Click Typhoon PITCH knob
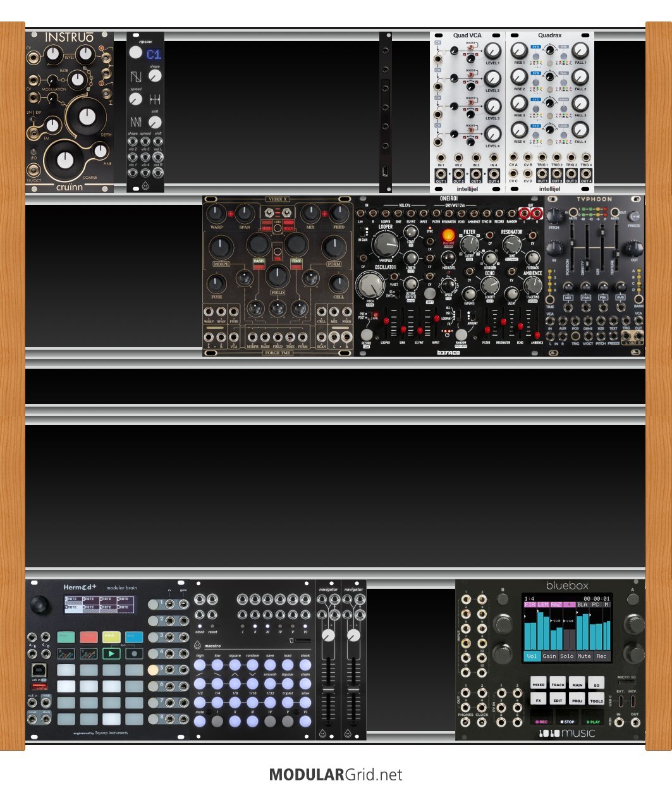This screenshot has width=672, height=788. [x=554, y=215]
